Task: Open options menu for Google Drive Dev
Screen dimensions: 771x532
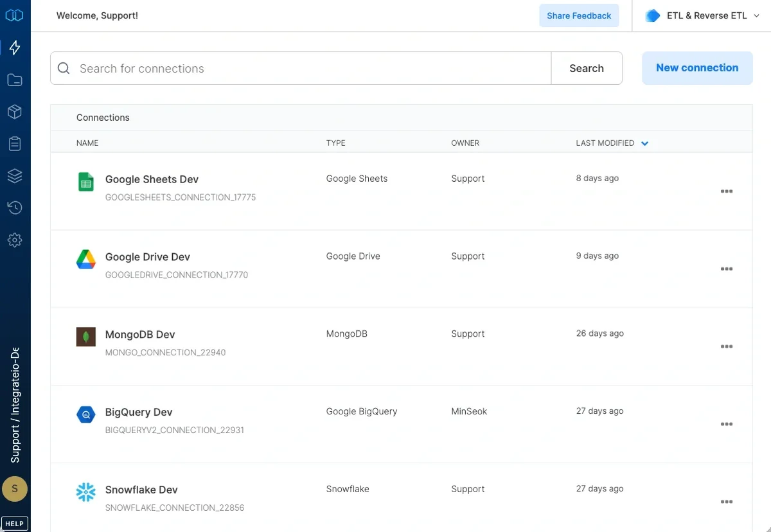Action: (727, 269)
